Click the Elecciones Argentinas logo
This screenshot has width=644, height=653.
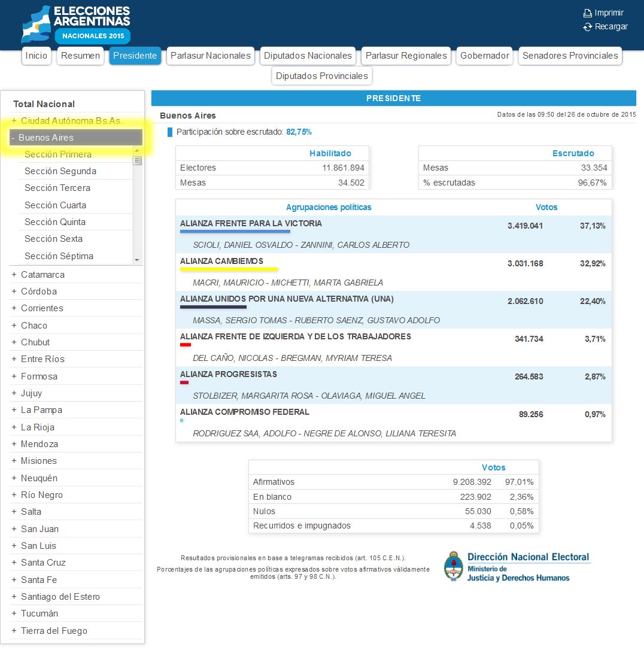click(76, 24)
